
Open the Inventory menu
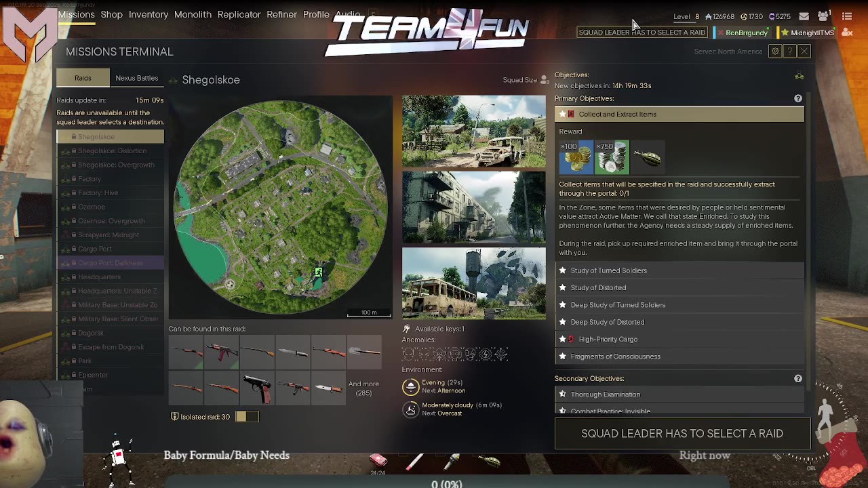149,14
